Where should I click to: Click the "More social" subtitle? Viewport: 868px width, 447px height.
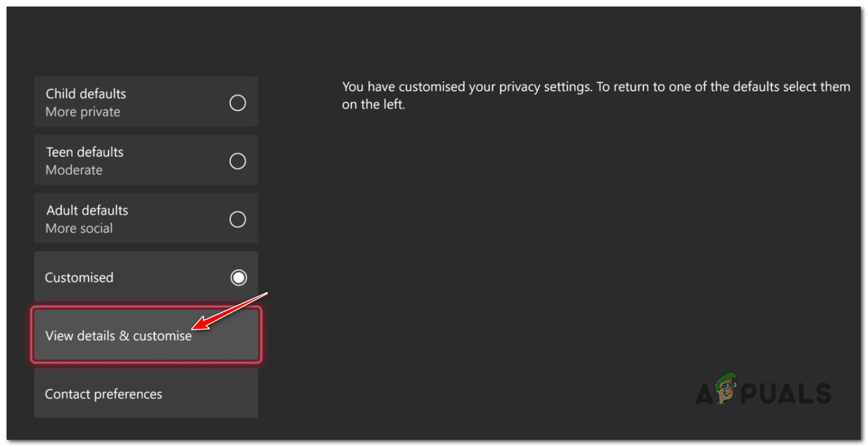click(x=79, y=228)
